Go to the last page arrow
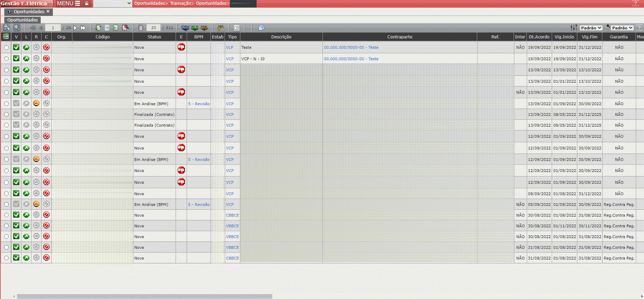Screen dimensions: 644x299 [83, 28]
